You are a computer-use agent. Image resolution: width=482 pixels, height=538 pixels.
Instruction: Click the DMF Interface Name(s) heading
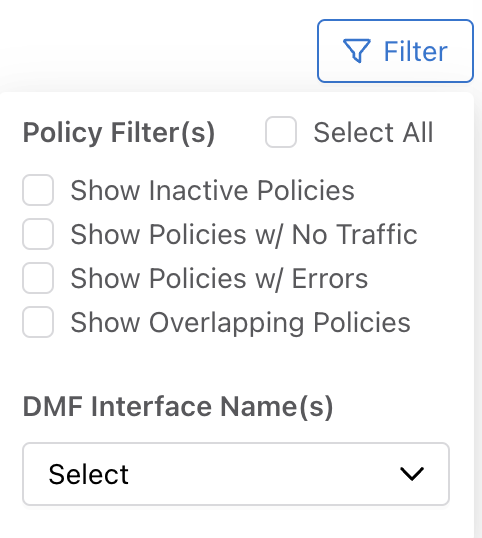pyautogui.click(x=178, y=407)
